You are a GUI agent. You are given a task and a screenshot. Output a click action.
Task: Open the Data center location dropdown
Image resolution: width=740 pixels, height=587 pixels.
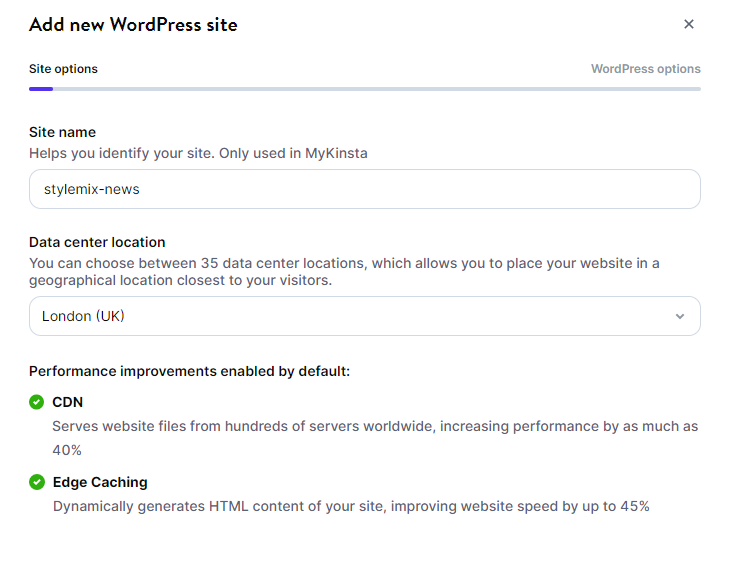tap(365, 316)
